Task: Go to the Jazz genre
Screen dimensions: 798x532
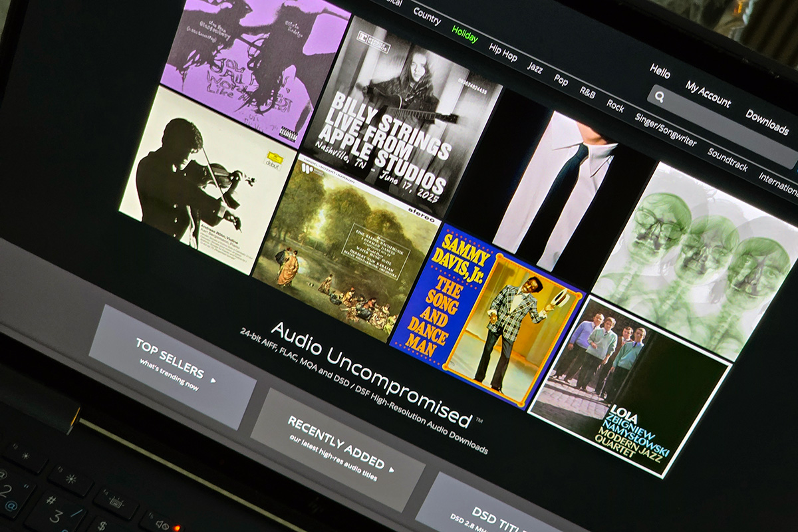Action: click(535, 66)
